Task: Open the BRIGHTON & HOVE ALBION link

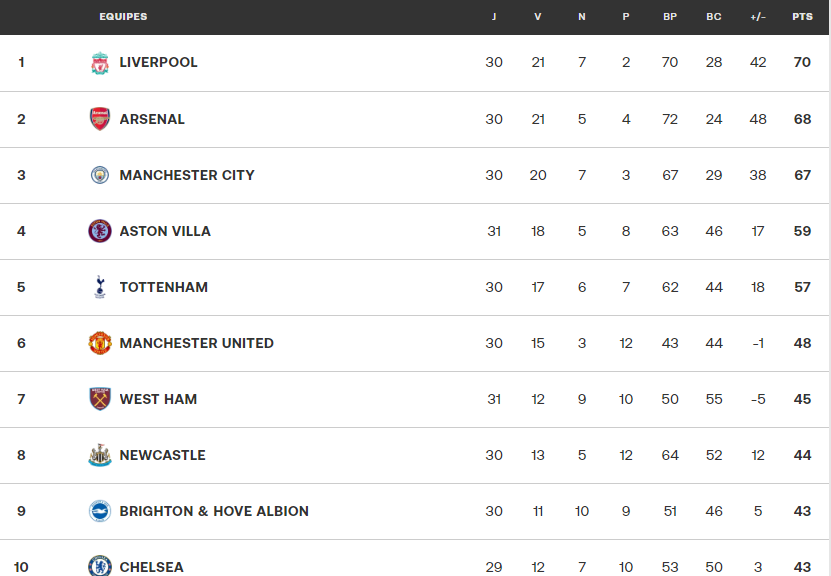Action: pyautogui.click(x=214, y=511)
